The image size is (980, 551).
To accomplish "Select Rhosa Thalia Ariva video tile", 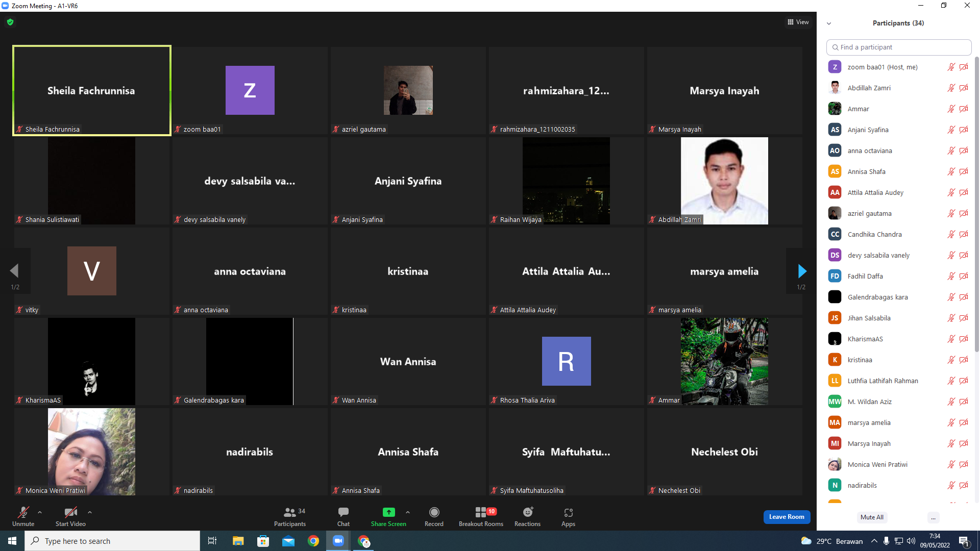I will (x=566, y=361).
